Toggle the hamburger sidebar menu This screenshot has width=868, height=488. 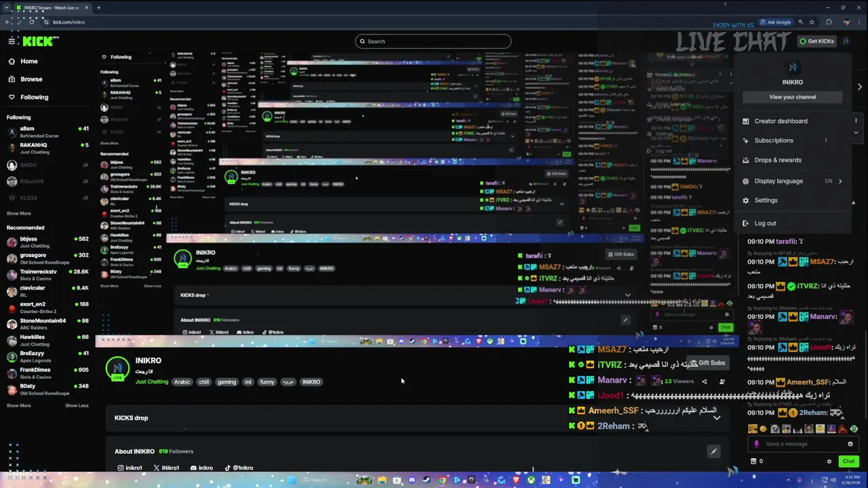12,41
